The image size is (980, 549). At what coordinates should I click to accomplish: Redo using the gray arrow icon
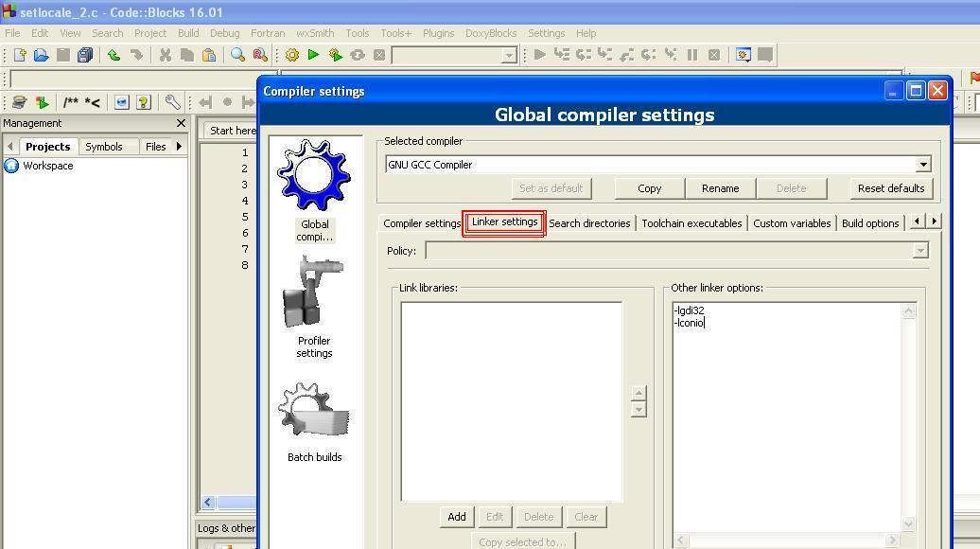[136, 55]
